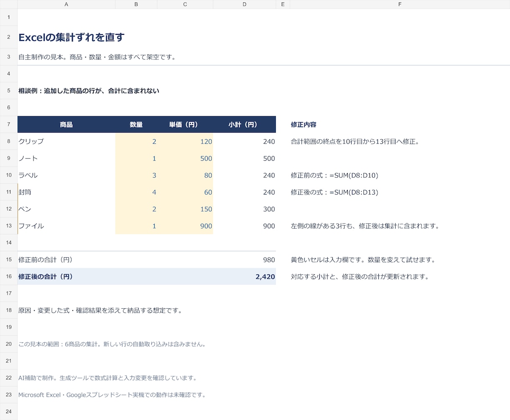Select unit price cell showing 80
The image size is (510, 420).
pos(185,175)
